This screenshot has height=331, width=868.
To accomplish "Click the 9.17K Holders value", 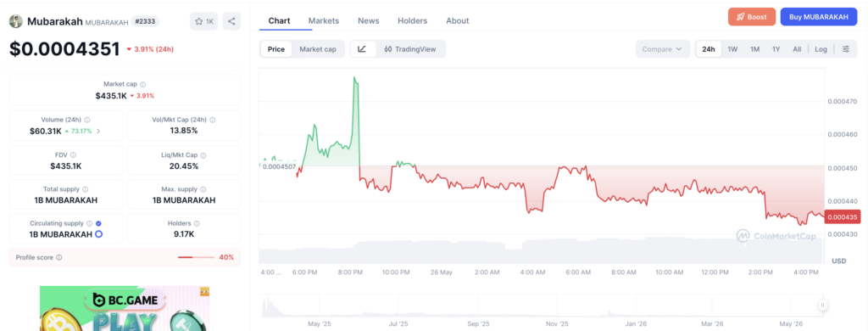I will [184, 234].
